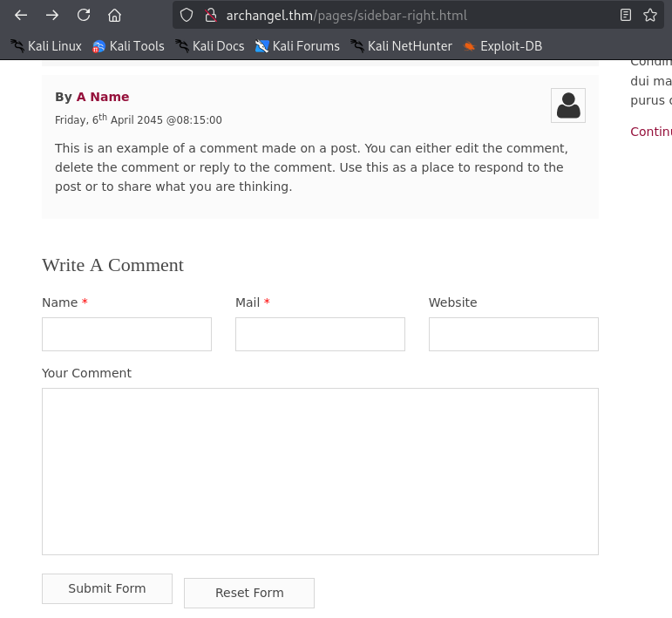Click the commenter avatar image
The width and height of the screenshot is (672, 618).
tap(568, 105)
